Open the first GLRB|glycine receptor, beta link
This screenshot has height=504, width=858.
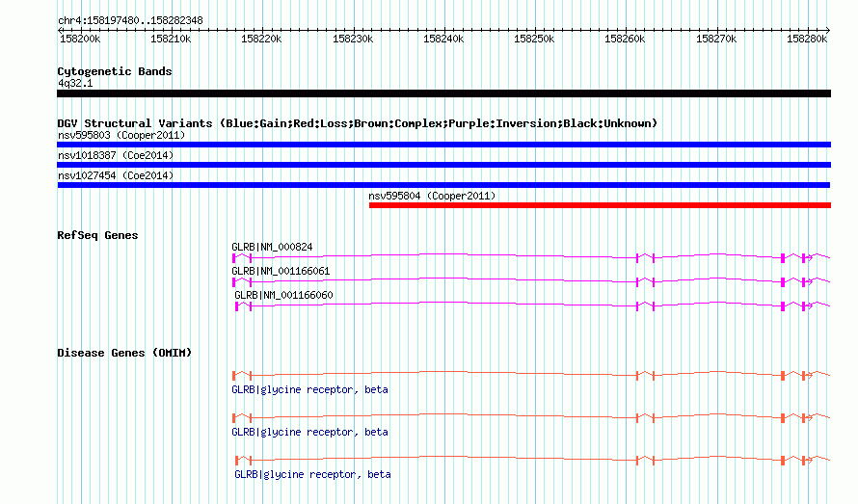pos(309,389)
